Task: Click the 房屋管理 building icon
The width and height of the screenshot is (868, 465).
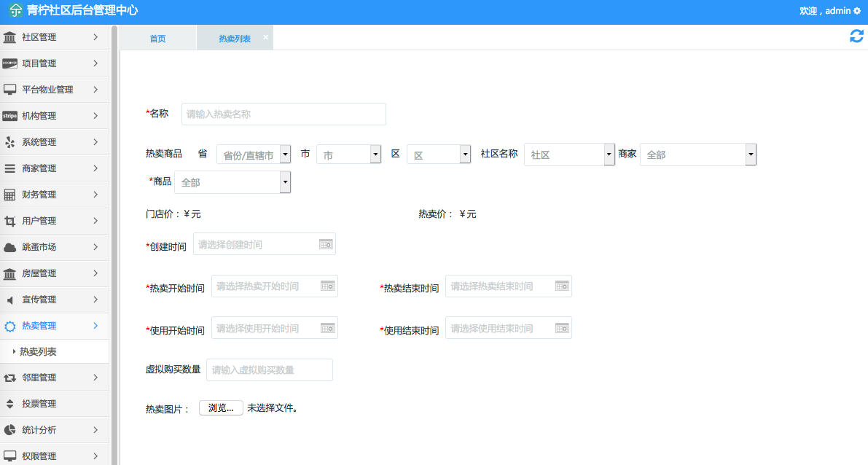Action: (x=9, y=273)
